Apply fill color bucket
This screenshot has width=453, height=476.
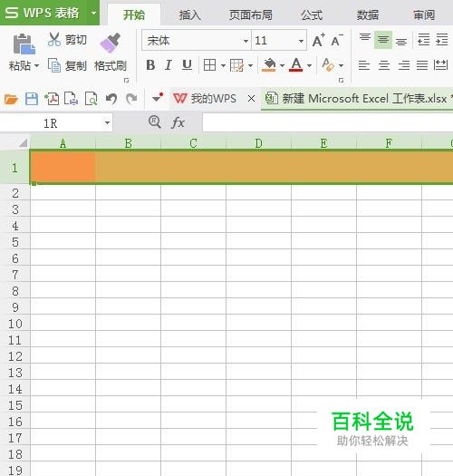point(269,65)
